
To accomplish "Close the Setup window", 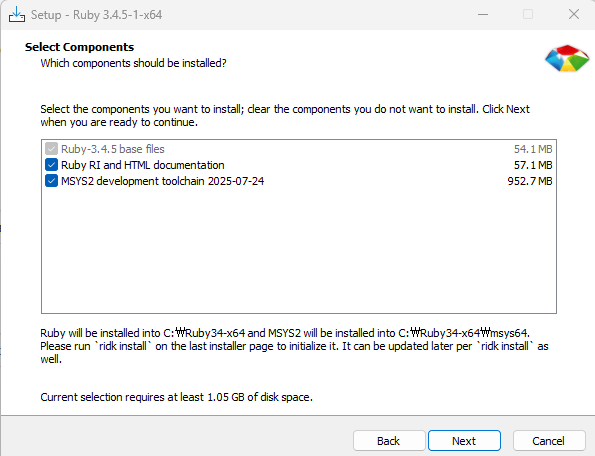I will [x=573, y=14].
